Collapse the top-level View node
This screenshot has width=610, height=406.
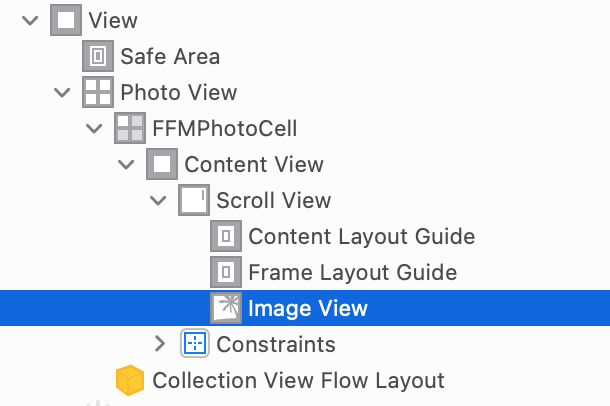[30, 20]
